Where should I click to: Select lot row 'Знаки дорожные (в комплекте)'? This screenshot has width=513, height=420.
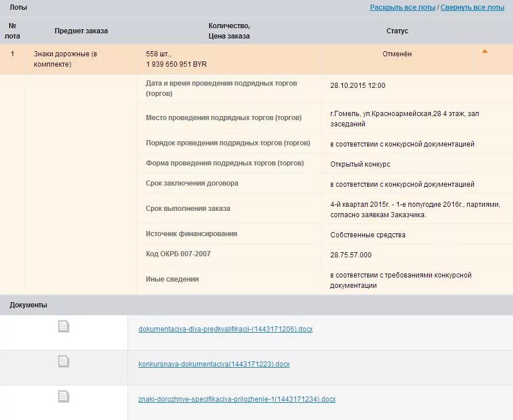click(256, 59)
